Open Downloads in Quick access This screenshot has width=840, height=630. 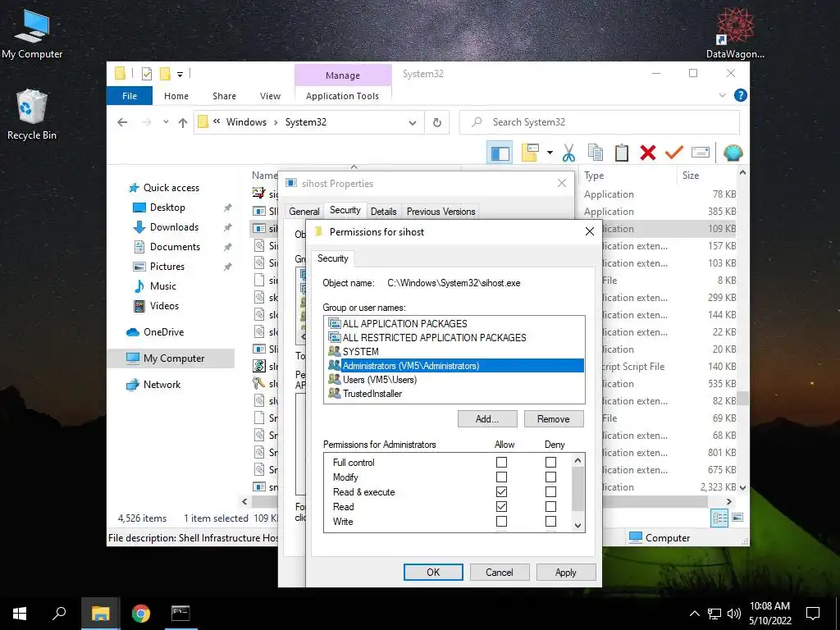point(174,227)
